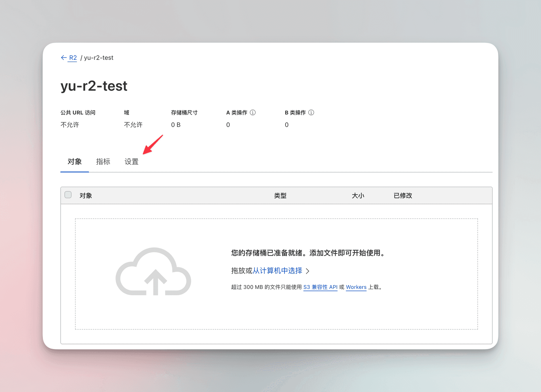This screenshot has height=392, width=541.
Task: Click the yu-r2-test page heading
Action: point(94,86)
